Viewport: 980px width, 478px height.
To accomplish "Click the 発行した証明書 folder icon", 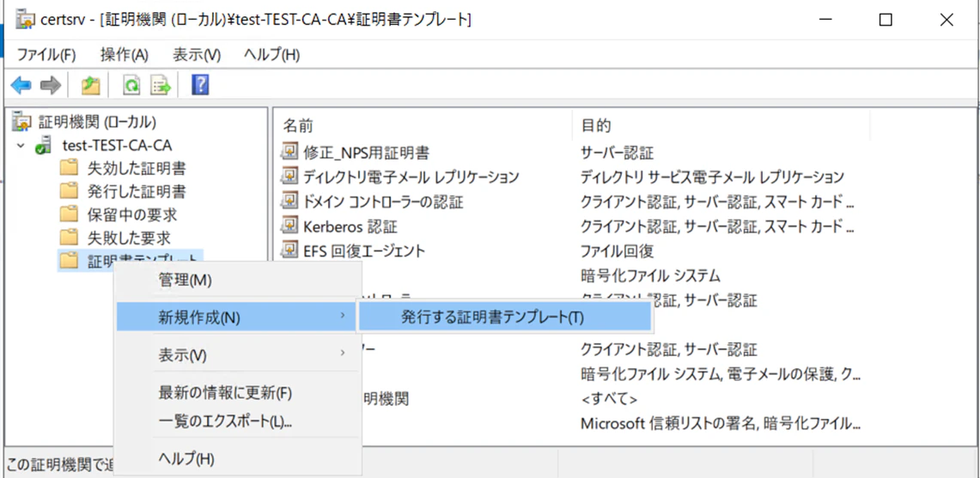I will pyautogui.click(x=68, y=191).
